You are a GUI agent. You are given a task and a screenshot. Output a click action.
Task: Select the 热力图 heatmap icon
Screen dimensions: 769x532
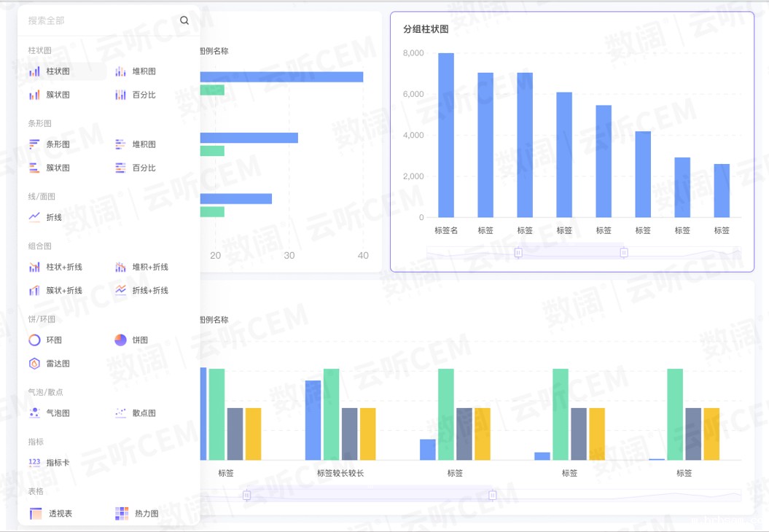(x=122, y=514)
